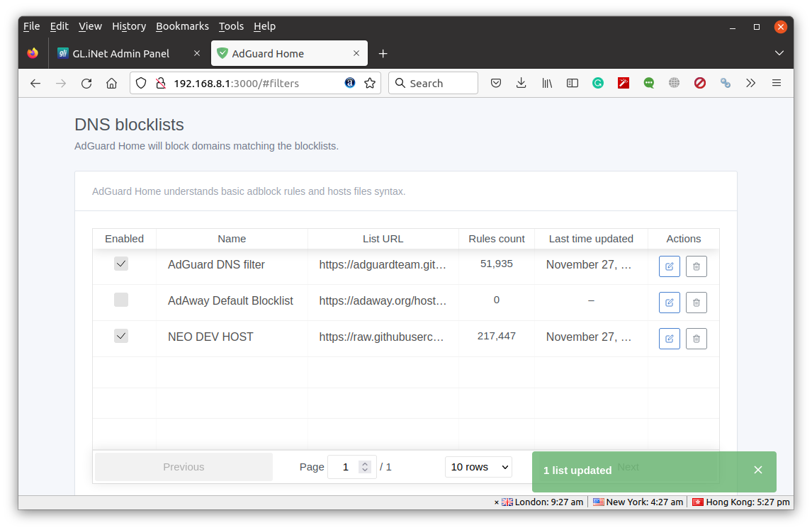
Task: Toggle the browser sidebar
Action: (573, 83)
